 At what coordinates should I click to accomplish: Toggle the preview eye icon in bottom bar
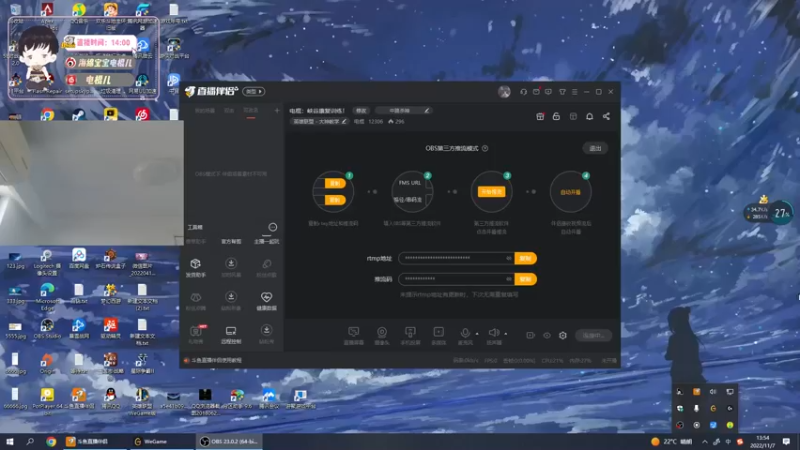[546, 335]
